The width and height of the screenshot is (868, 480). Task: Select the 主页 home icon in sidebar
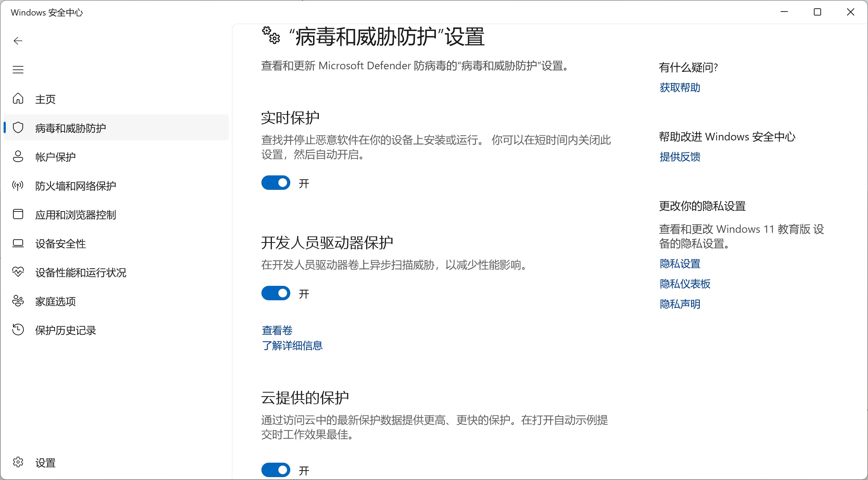[x=18, y=99]
